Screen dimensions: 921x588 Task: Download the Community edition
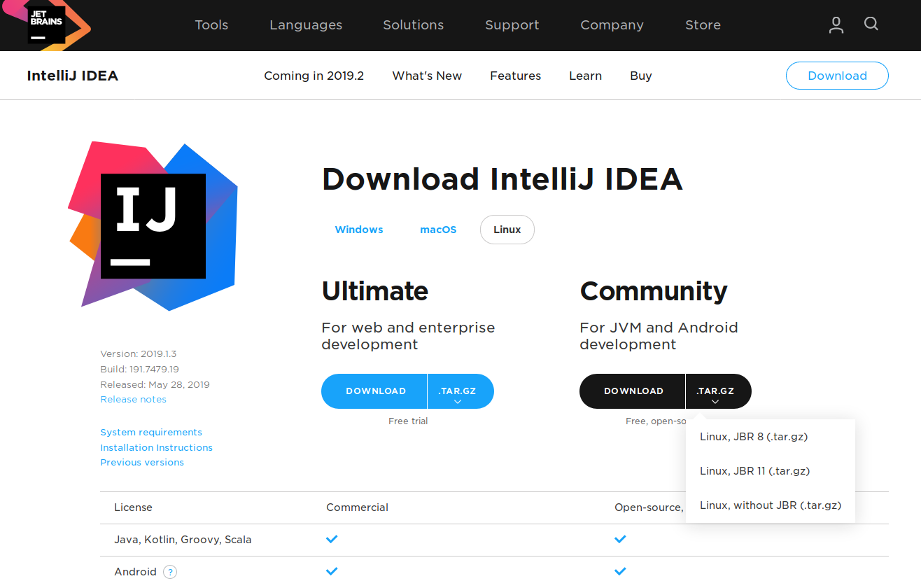click(x=633, y=391)
